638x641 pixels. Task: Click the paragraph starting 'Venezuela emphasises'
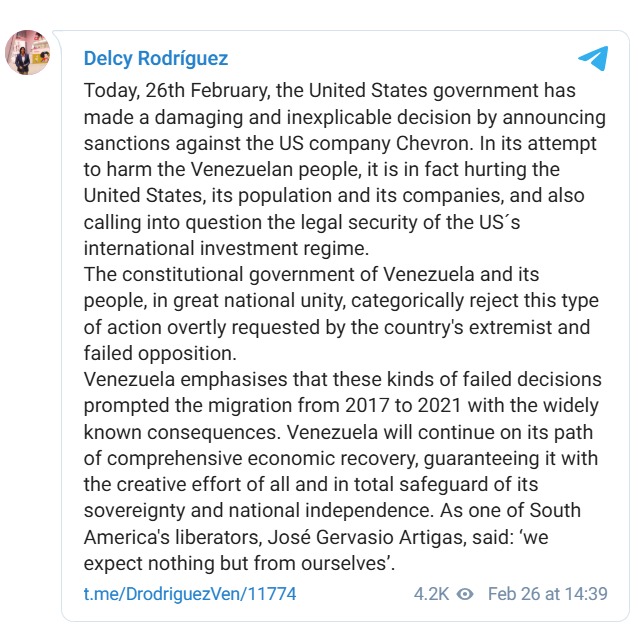click(x=340, y=470)
